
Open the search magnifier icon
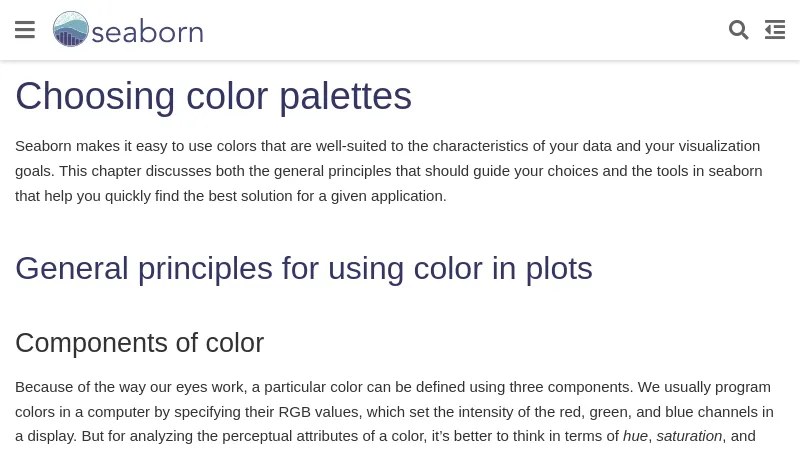tap(739, 30)
